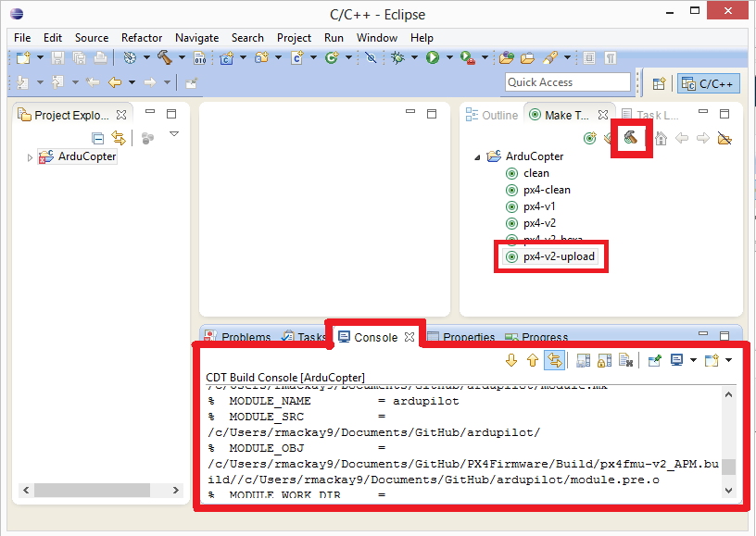Expand the ArduCopter project in Project Explorer
756x536 pixels.
tap(30, 157)
